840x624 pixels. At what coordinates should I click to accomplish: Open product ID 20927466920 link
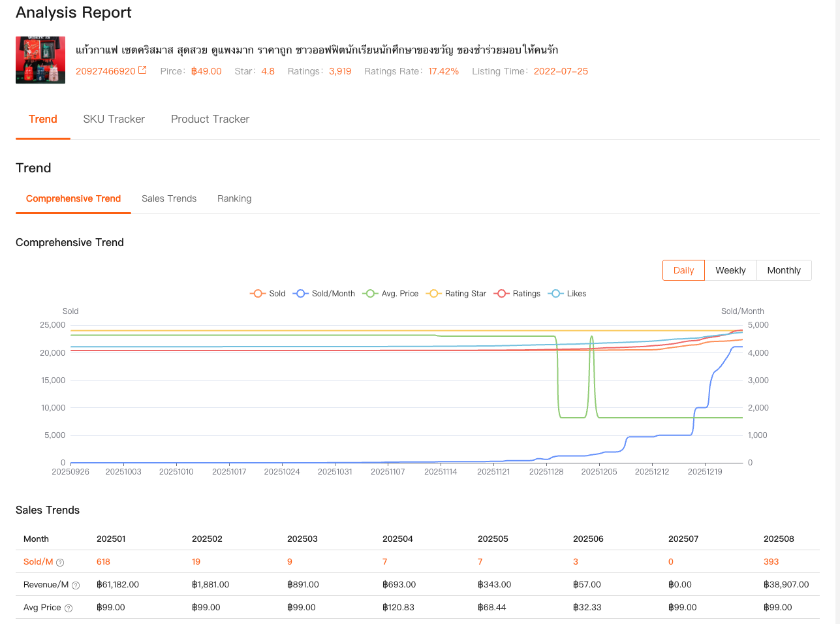(x=106, y=71)
